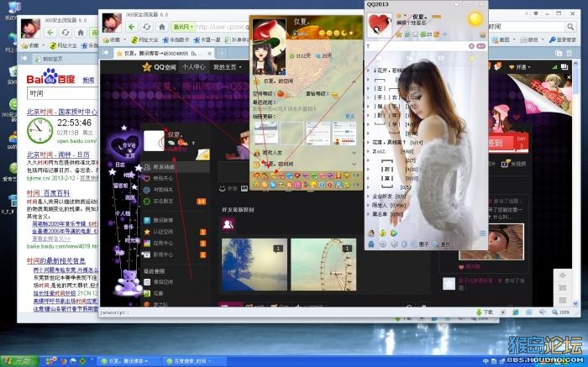Click 编辑个性签名 in QQ panel

[x=412, y=23]
